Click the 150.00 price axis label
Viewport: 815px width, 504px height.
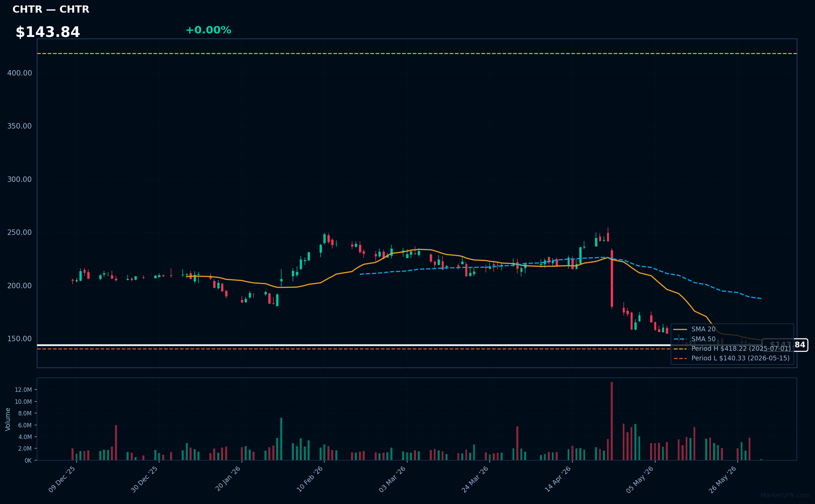coord(20,339)
